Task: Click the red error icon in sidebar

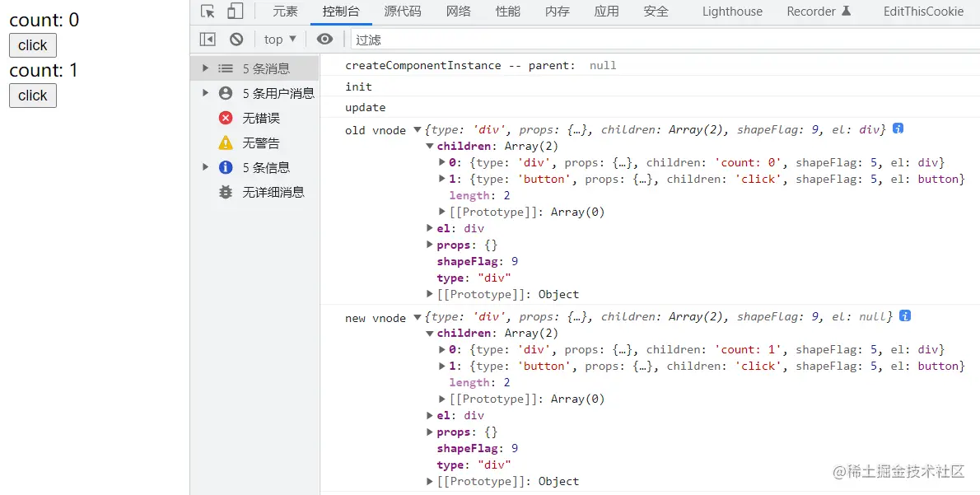Action: click(226, 118)
